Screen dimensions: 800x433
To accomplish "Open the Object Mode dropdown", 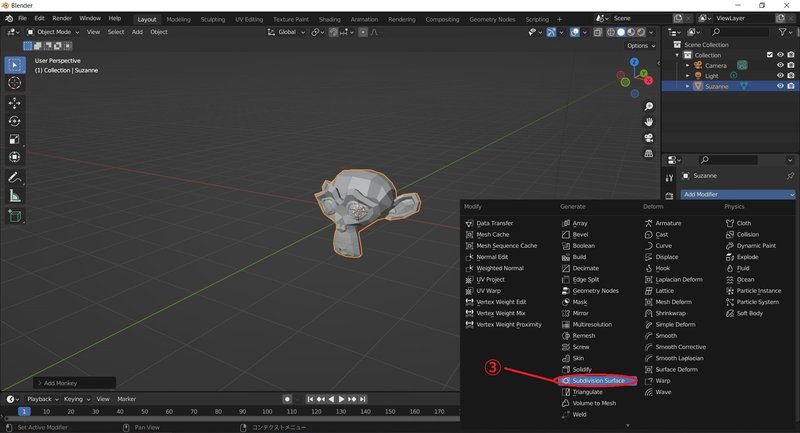I will [x=53, y=32].
